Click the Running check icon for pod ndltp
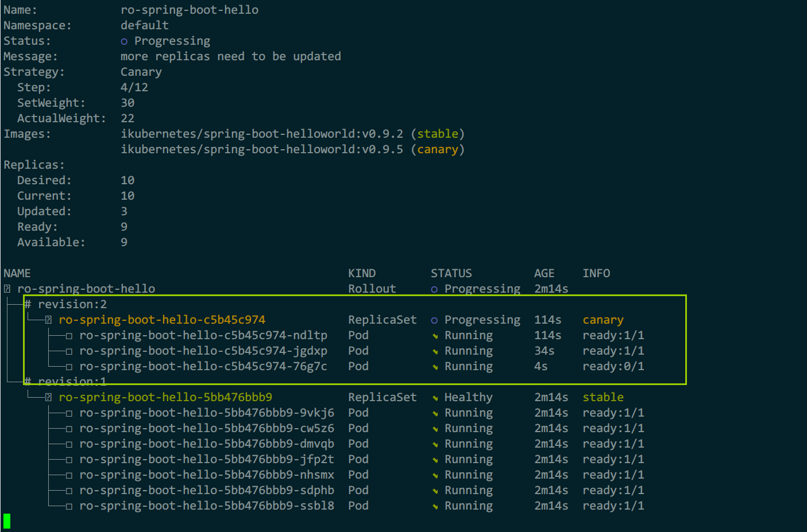This screenshot has width=807, height=532. point(435,336)
